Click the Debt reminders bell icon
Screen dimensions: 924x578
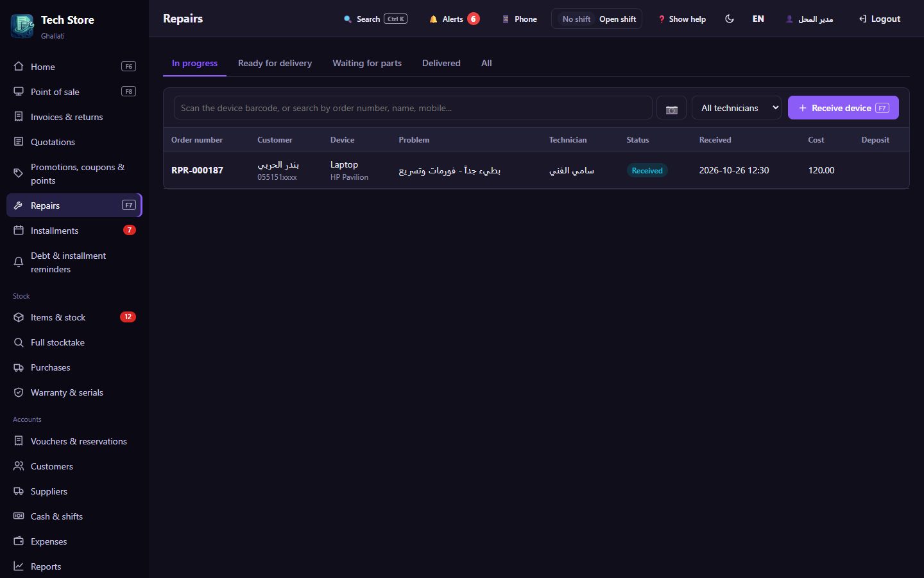(19, 262)
